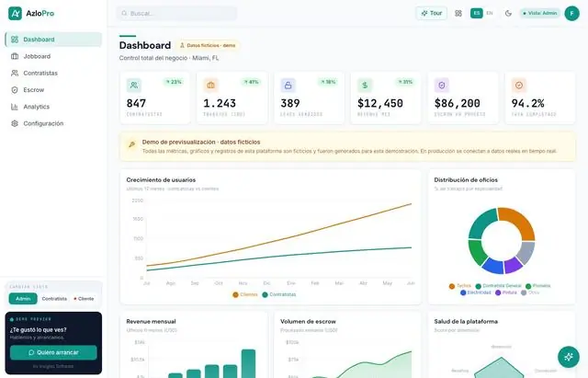The width and height of the screenshot is (588, 378).
Task: Toggle the Electricidad legend entry
Action: click(476, 292)
